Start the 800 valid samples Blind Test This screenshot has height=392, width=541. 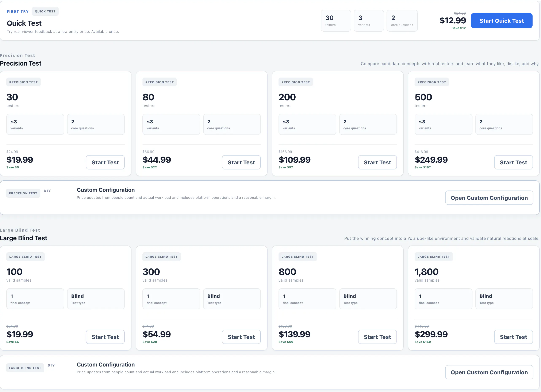(377, 337)
